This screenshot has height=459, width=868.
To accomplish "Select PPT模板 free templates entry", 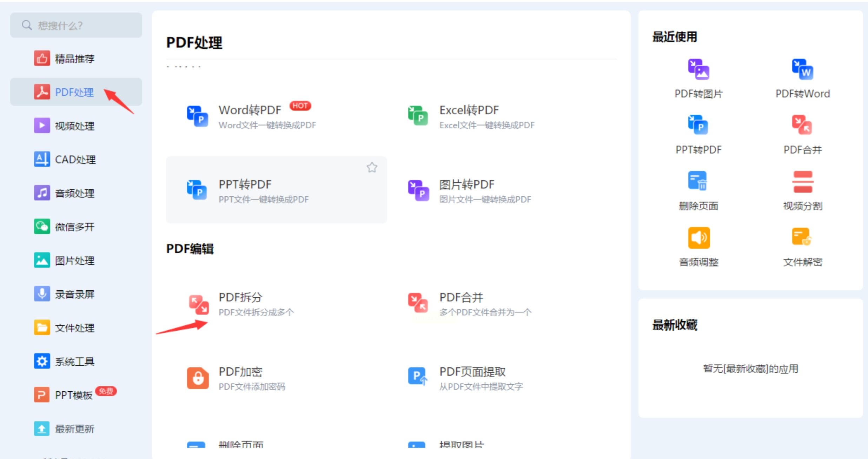I will tap(74, 395).
